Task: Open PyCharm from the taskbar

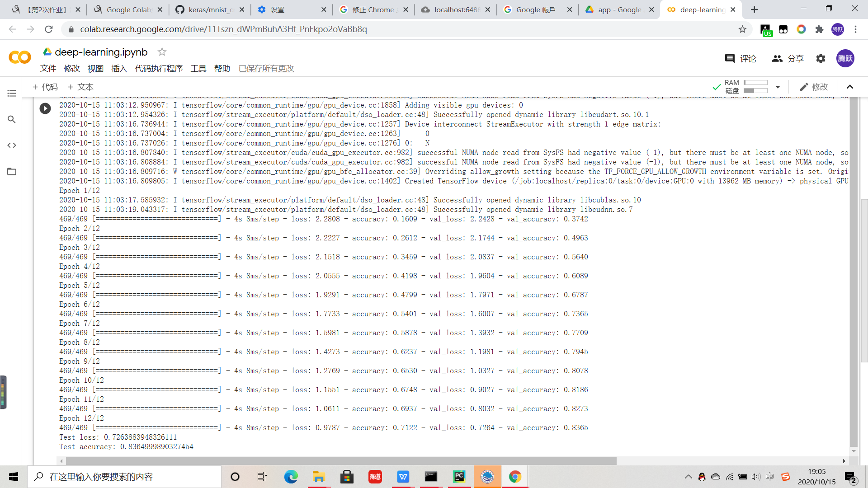Action: click(459, 477)
